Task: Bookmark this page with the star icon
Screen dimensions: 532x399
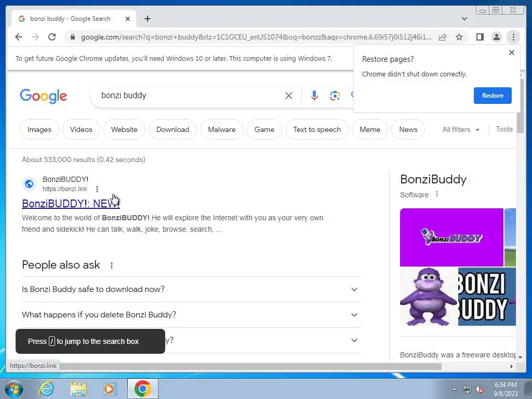Action: [x=459, y=37]
